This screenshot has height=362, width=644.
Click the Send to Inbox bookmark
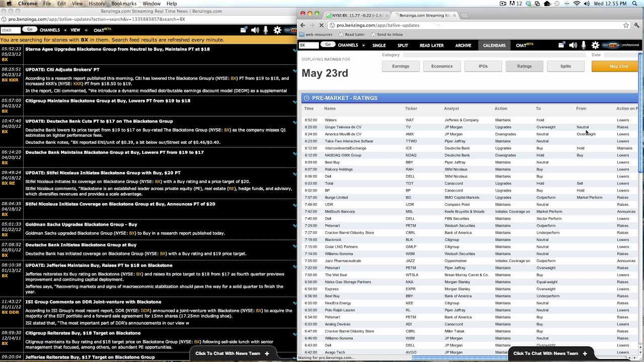coord(386,35)
